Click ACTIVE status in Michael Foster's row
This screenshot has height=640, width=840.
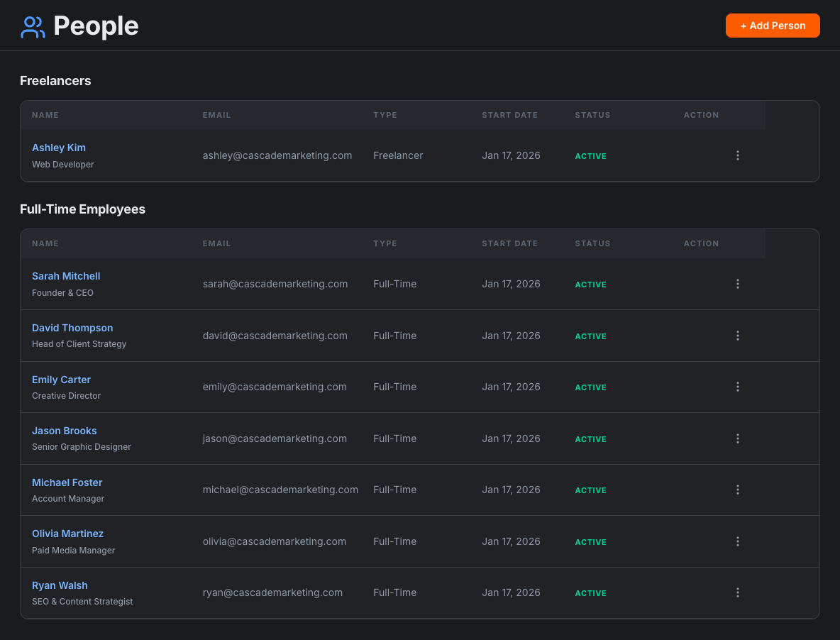click(x=591, y=490)
